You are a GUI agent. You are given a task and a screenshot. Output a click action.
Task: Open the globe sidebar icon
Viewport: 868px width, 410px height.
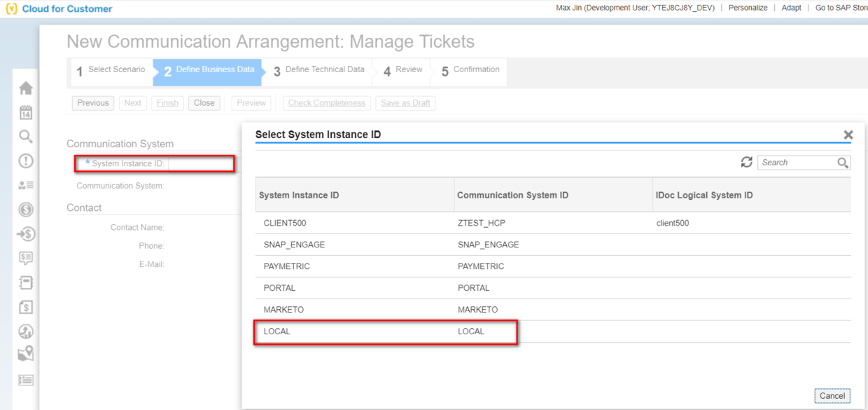pyautogui.click(x=26, y=332)
